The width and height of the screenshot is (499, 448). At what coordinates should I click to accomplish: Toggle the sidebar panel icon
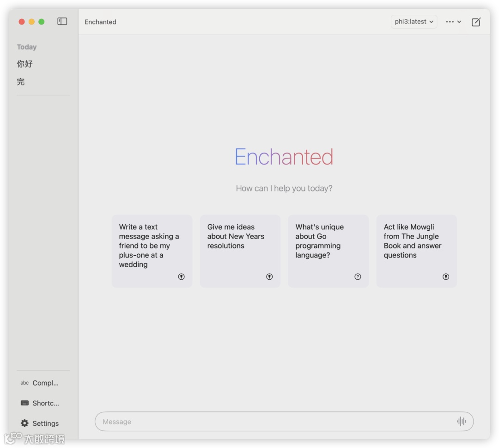pyautogui.click(x=62, y=21)
